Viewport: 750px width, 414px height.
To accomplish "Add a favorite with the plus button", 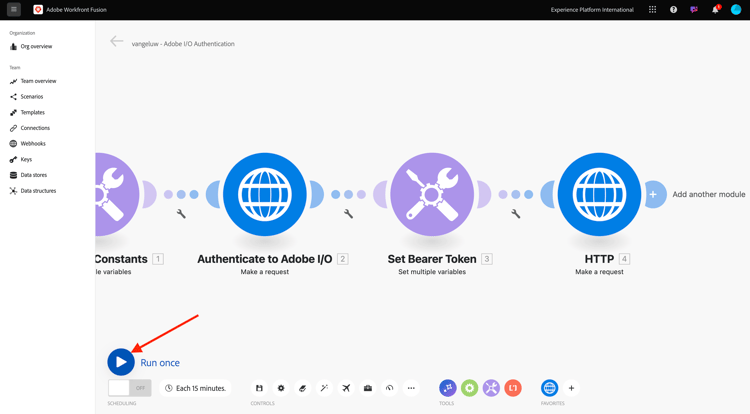I will coord(571,388).
